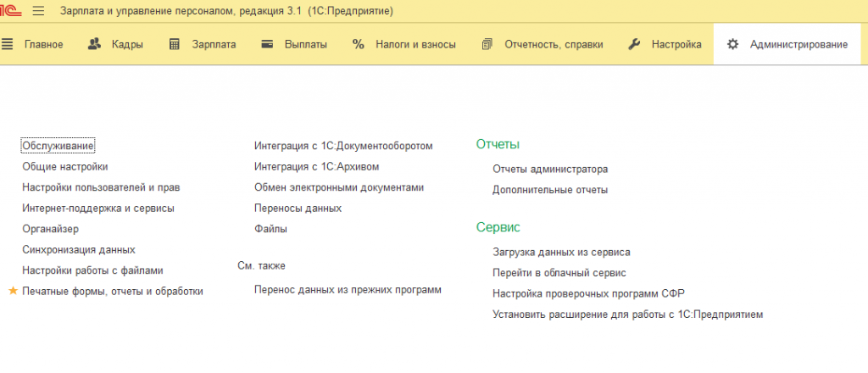Image resolution: width=868 pixels, height=373 pixels.
Task: Open the Файлы link
Action: (270, 229)
